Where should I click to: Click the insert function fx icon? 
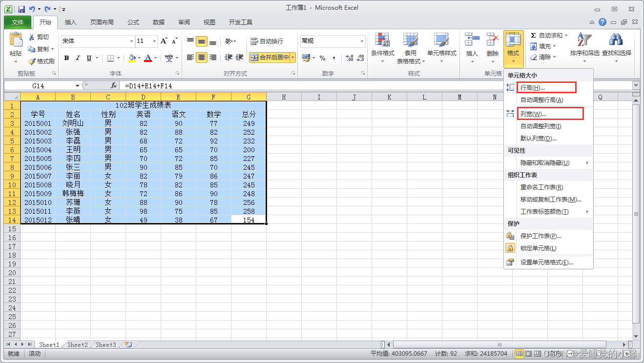(x=114, y=86)
